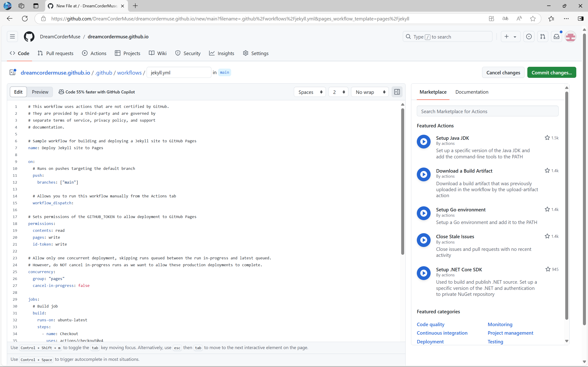Click the star count for Close Stale Issues

coord(551,236)
